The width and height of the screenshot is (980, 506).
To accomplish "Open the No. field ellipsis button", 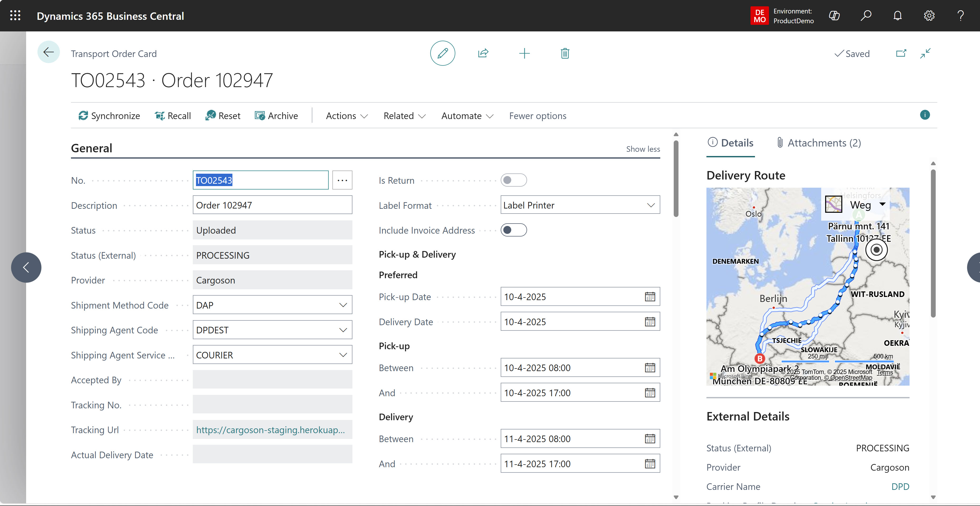I will coord(342,180).
